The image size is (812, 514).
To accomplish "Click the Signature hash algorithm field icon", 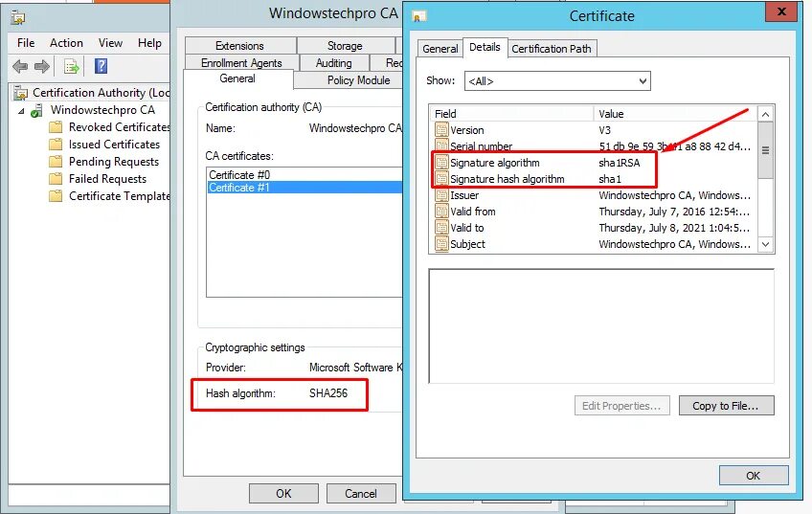I will click(441, 179).
